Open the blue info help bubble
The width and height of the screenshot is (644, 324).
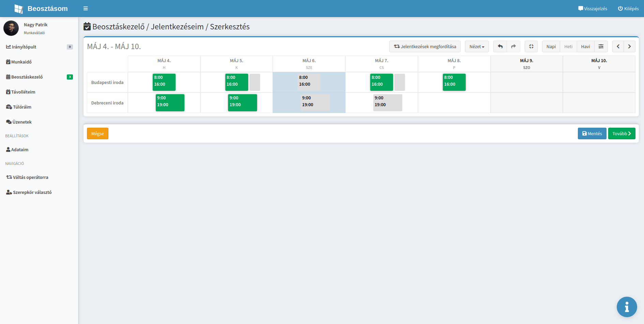click(x=627, y=307)
